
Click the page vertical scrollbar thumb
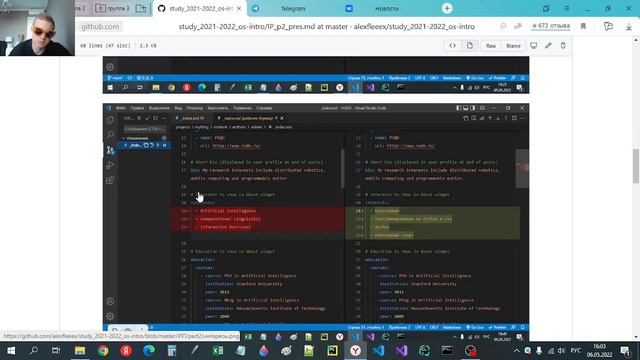[636, 166]
